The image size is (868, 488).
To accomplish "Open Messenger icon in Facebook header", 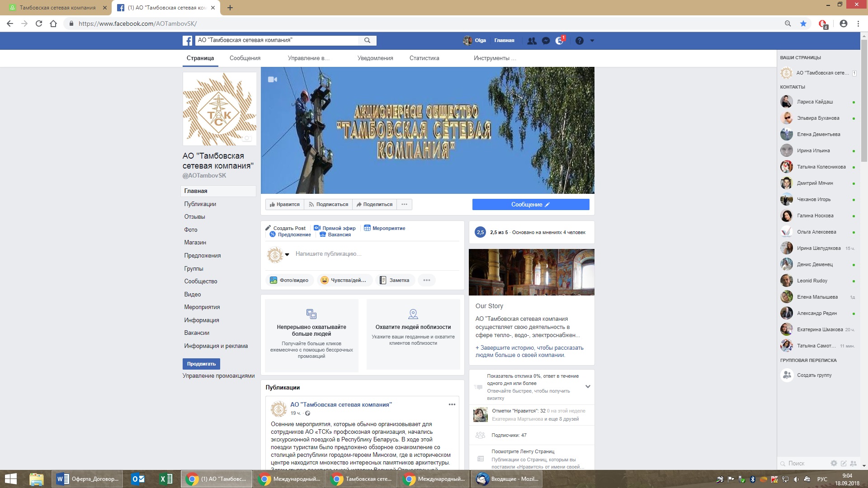I will pos(546,41).
